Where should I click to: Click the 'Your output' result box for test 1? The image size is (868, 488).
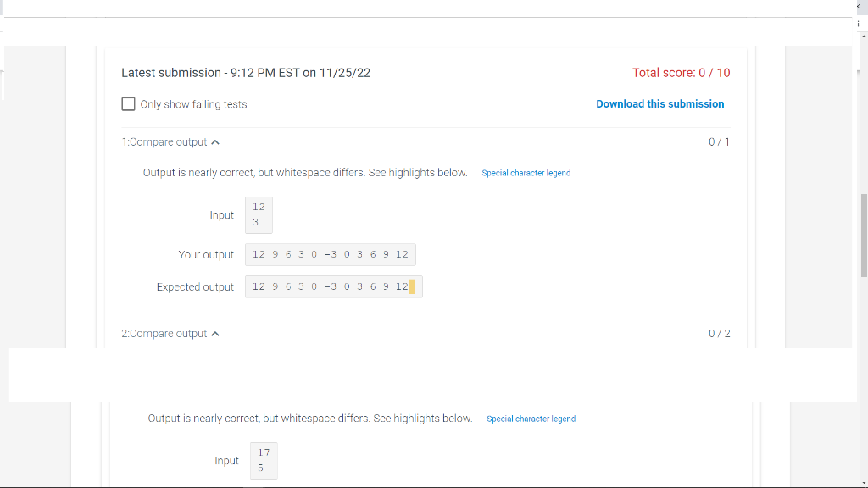click(330, 254)
